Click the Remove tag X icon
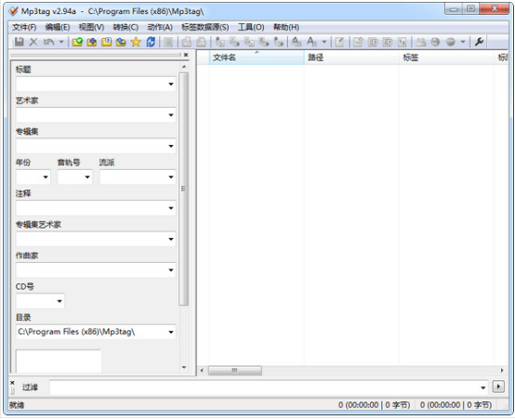Image resolution: width=515 pixels, height=420 pixels. [33, 42]
